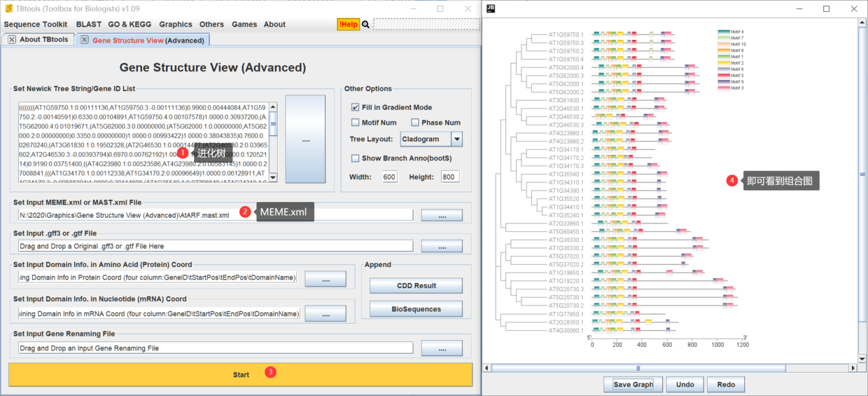Click the Motif 8 legend color swatch

pos(724,50)
